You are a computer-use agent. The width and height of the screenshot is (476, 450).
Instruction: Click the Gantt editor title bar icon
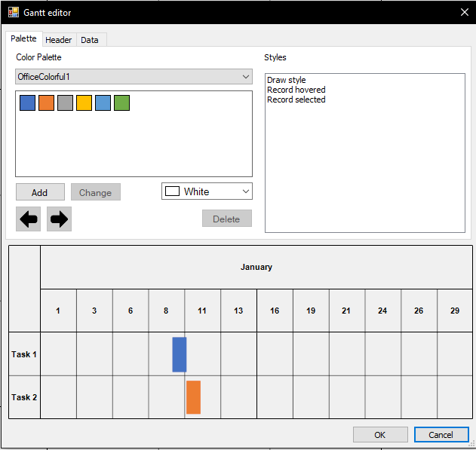(14, 12)
